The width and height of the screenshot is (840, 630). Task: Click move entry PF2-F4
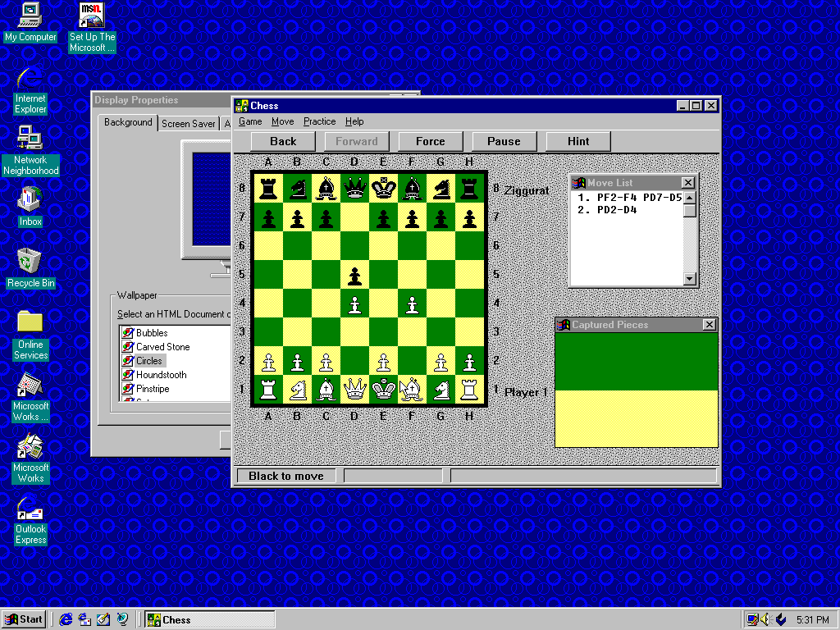click(x=617, y=197)
